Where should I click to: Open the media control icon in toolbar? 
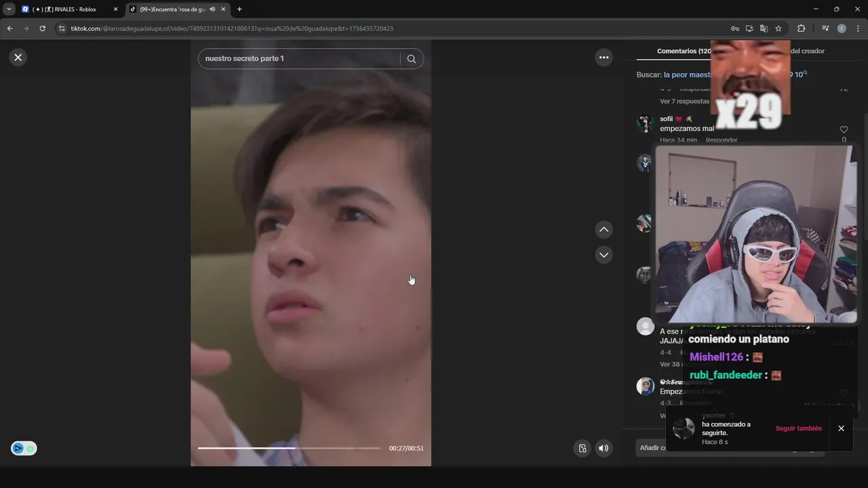tap(825, 28)
